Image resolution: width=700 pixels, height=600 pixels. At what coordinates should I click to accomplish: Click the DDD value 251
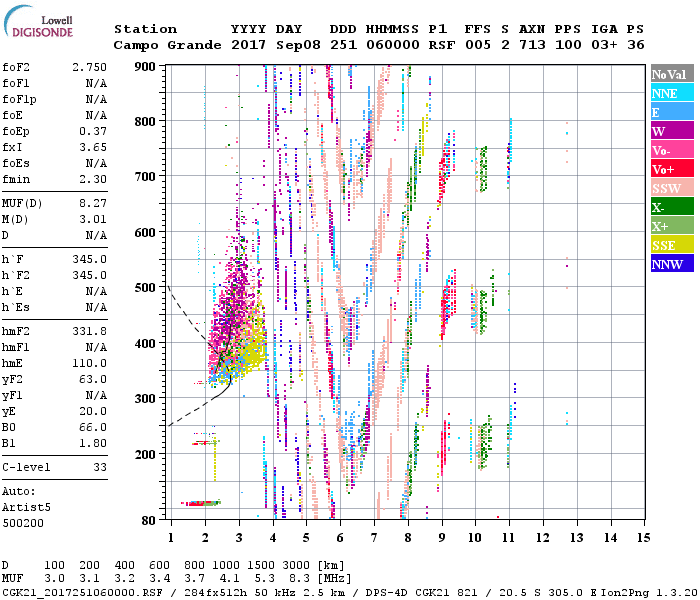click(x=343, y=45)
